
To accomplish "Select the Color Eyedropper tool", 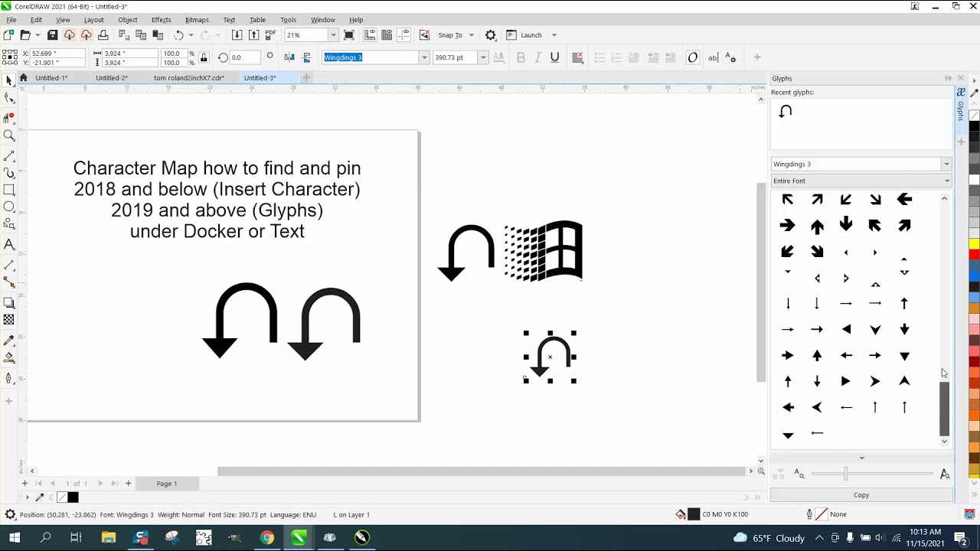I will [9, 340].
